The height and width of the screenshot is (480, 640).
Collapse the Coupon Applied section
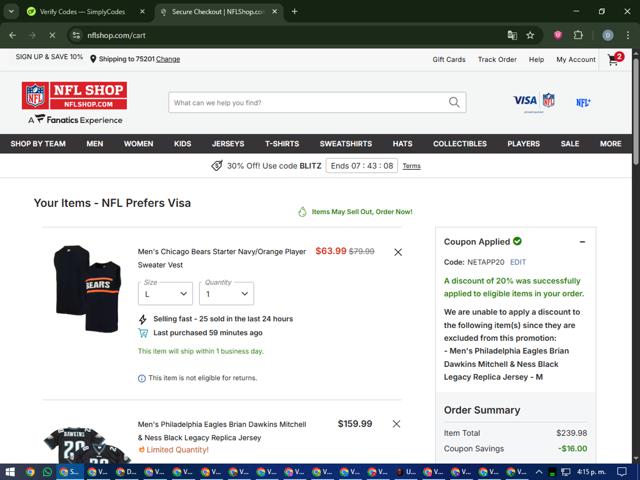click(582, 242)
